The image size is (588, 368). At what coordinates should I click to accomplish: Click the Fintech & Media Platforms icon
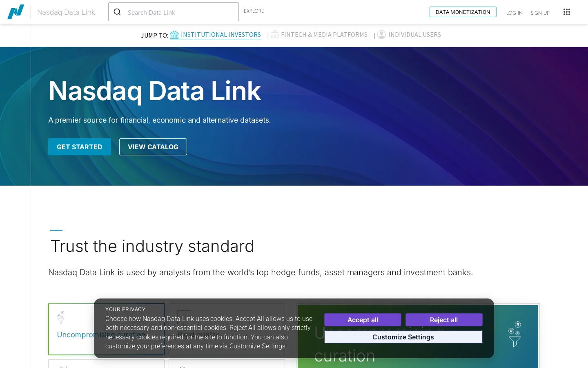pyautogui.click(x=275, y=35)
